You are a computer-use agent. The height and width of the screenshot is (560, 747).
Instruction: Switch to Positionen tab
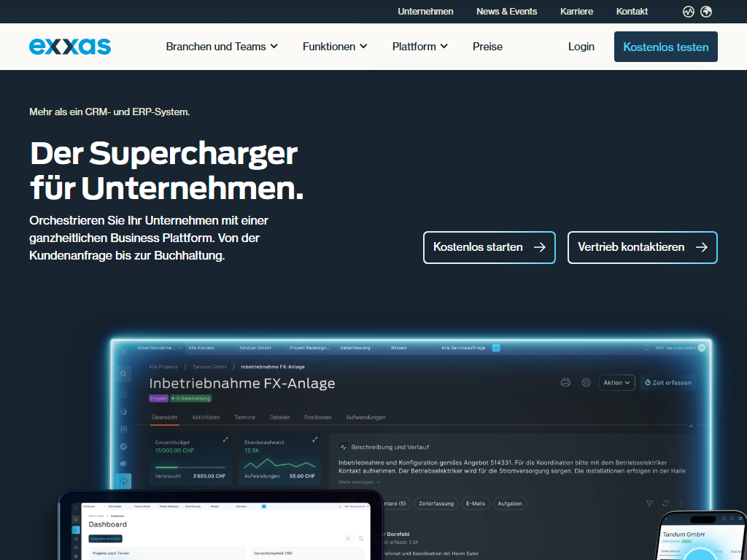(318, 417)
